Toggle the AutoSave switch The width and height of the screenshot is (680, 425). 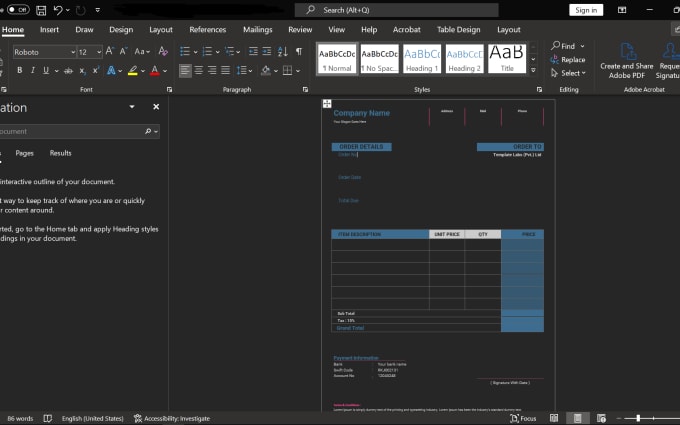coord(18,10)
